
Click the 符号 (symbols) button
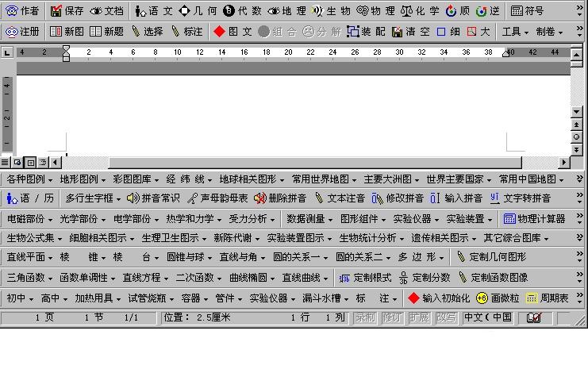[527, 11]
